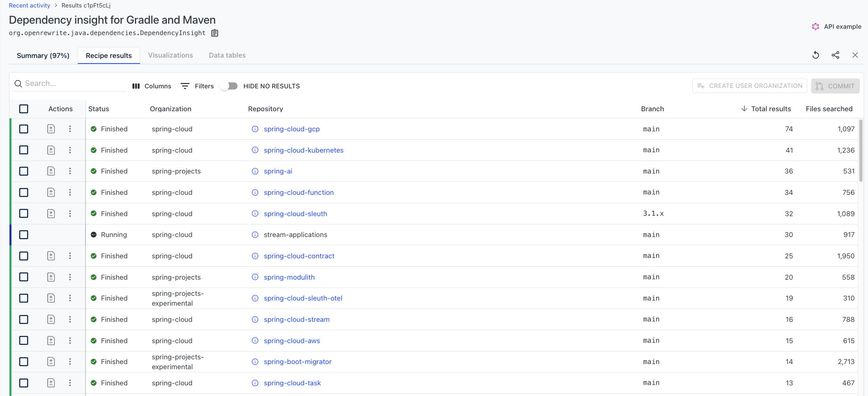Viewport: 868px width, 396px height.
Task: Select checkbox for spring-ai row
Action: [x=24, y=171]
